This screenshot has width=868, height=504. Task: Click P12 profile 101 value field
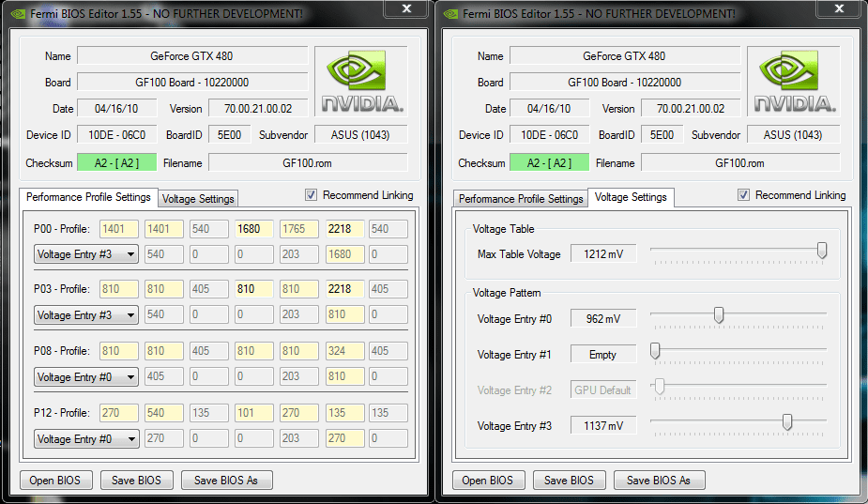pyautogui.click(x=254, y=413)
